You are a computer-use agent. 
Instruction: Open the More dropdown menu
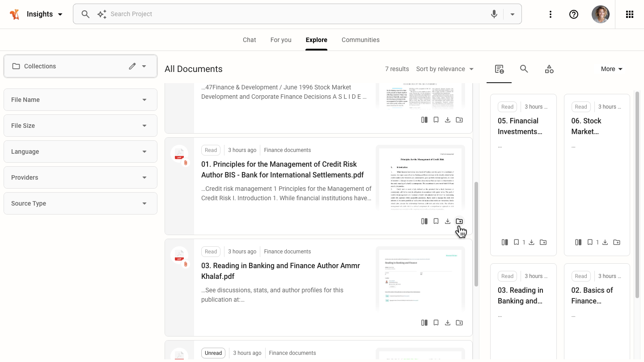pos(612,69)
